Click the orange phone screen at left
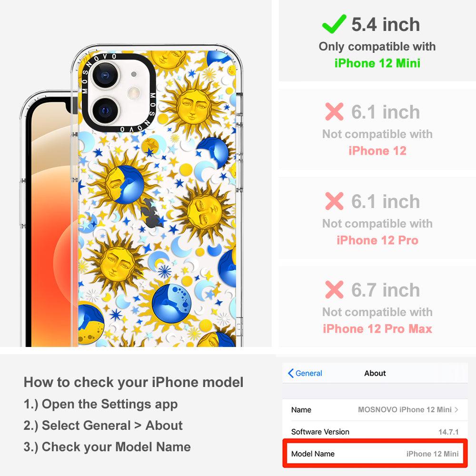 tap(51, 225)
